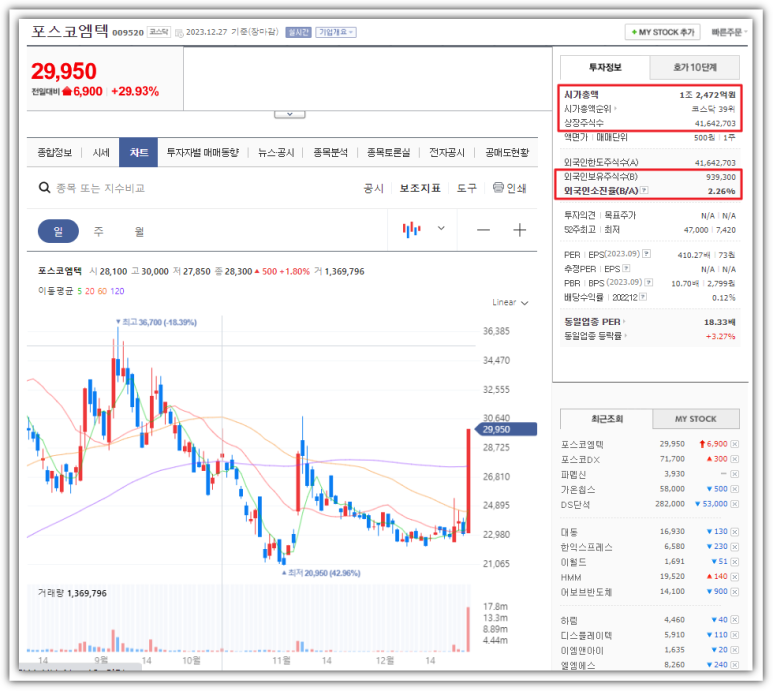The width and height of the screenshot is (773, 691).
Task: Remove DS단석 from recent list
Action: pyautogui.click(x=735, y=504)
